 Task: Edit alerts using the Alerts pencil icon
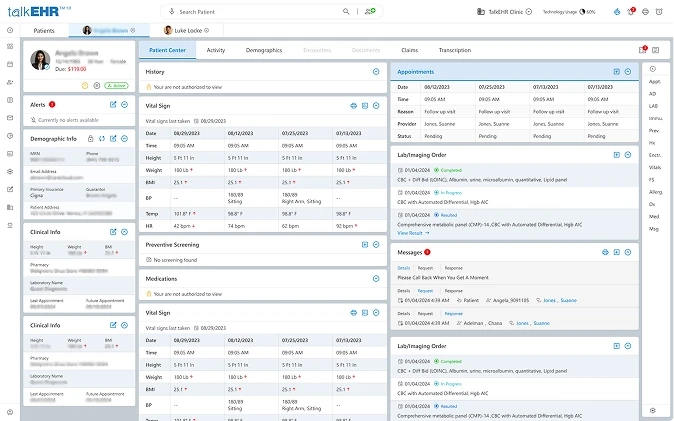pos(113,104)
